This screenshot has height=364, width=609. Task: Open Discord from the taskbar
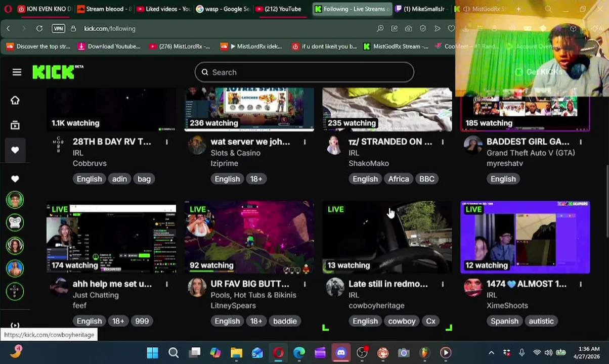(341, 353)
